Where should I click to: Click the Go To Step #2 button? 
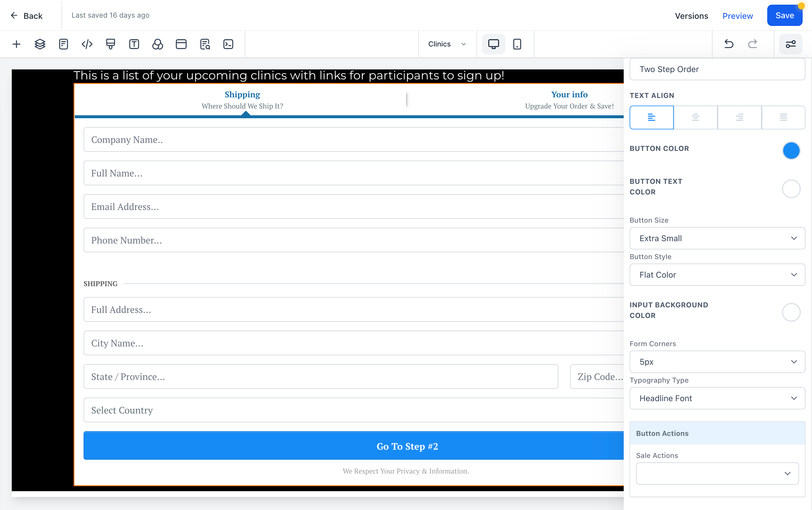[353, 446]
